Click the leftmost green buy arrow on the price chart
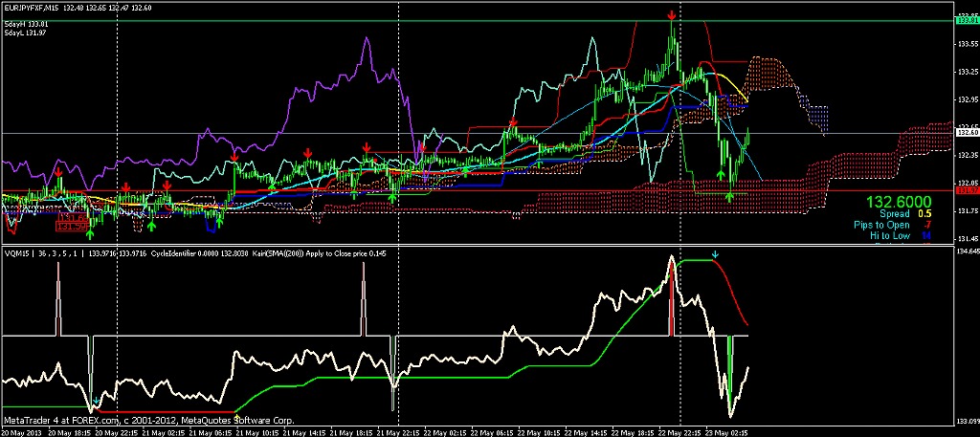Image resolution: width=980 pixels, height=437 pixels. pyautogui.click(x=90, y=232)
